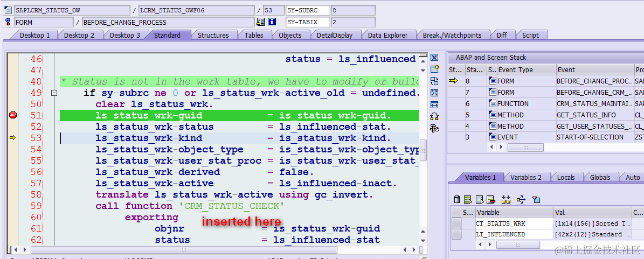
Task: Select the row selector for LT_INFLUENCED
Action: pyautogui.click(x=456, y=234)
